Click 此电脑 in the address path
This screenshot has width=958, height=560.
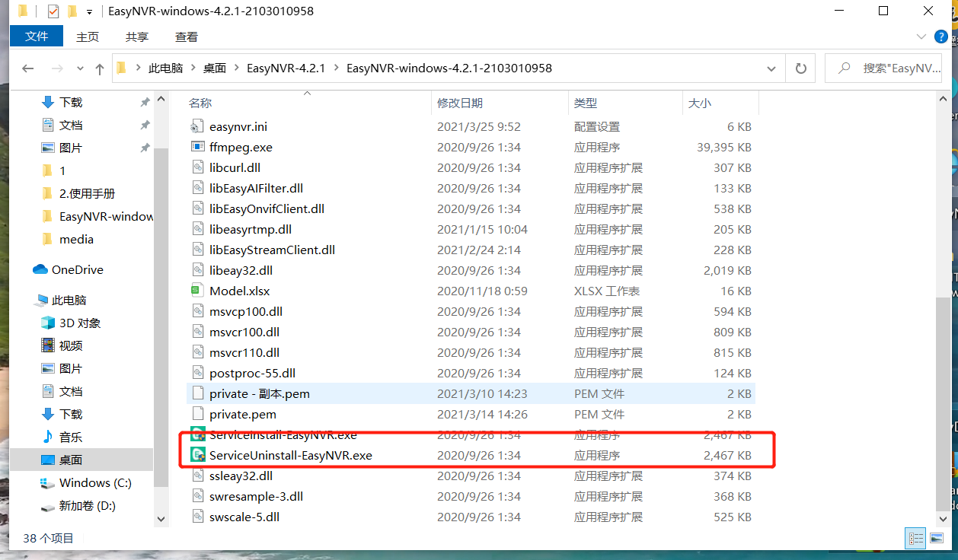click(x=165, y=68)
